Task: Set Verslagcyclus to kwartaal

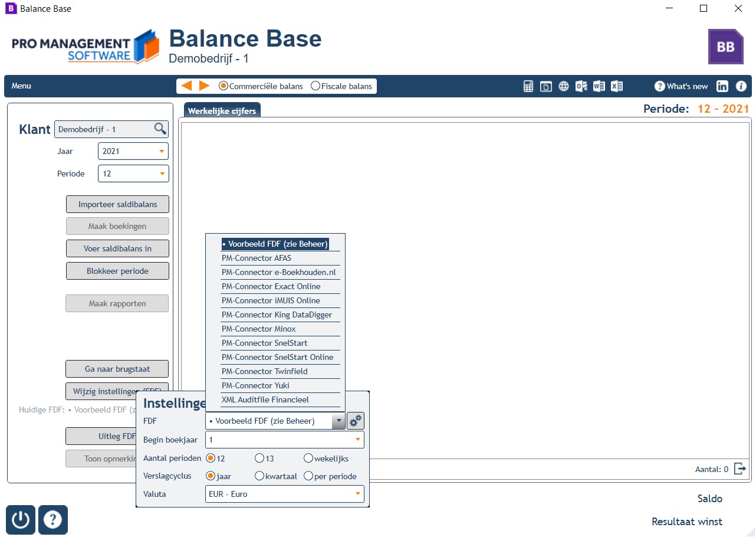Action: 277,476
